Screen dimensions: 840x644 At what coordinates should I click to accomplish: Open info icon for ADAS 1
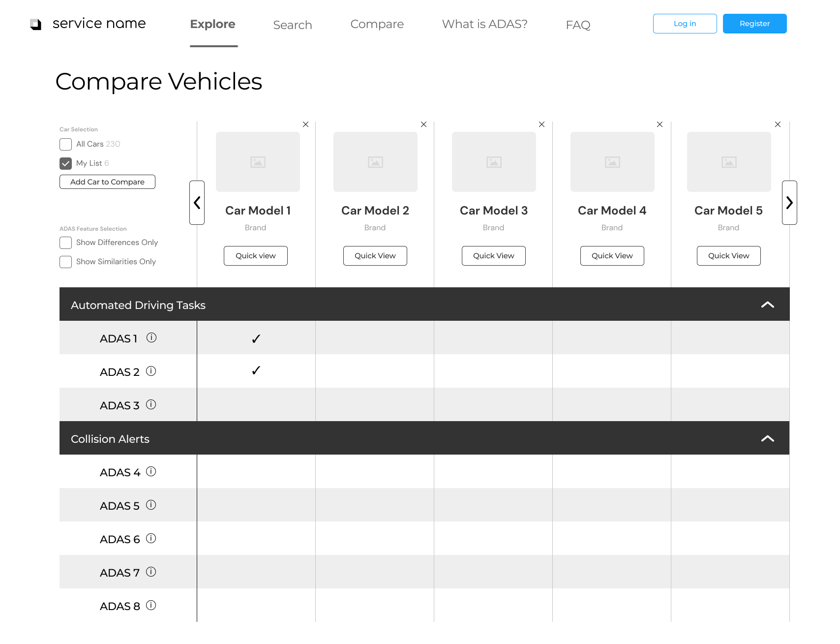point(151,337)
